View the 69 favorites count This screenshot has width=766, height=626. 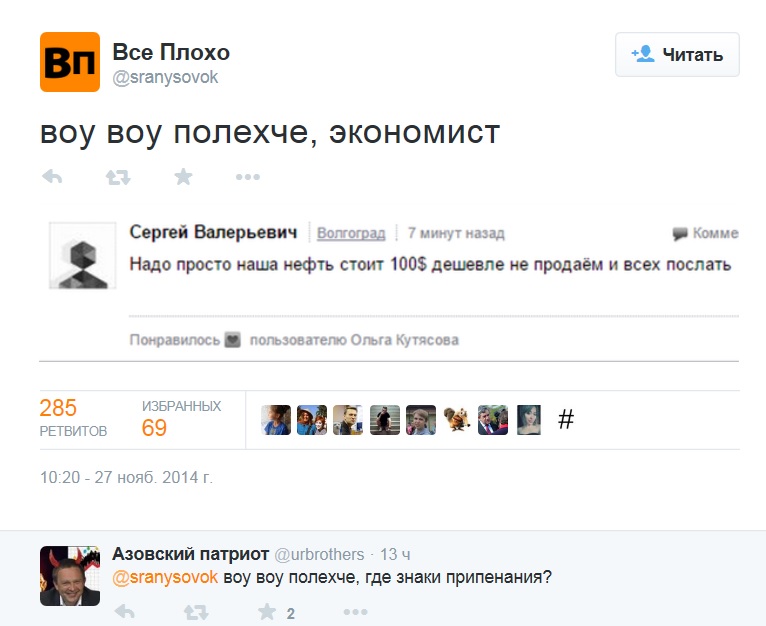point(154,428)
